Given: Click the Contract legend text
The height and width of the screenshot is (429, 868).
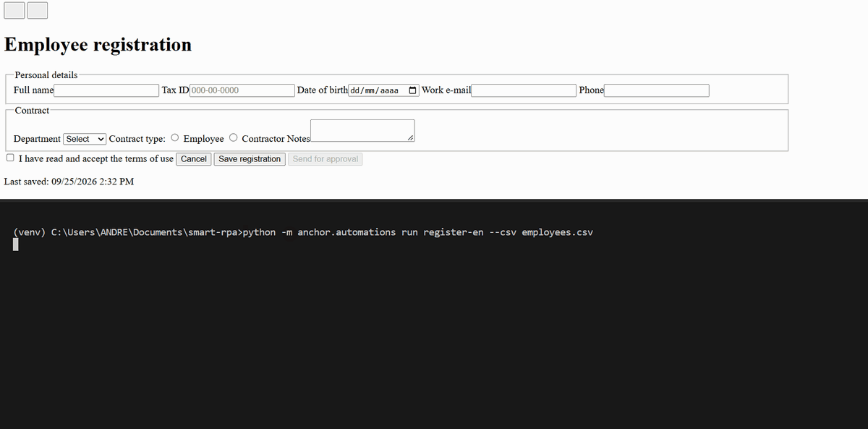Looking at the screenshot, I should pyautogui.click(x=32, y=111).
